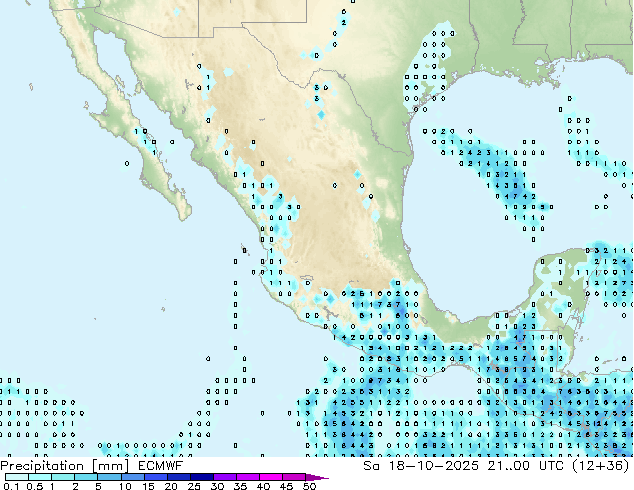Image resolution: width=634 pixels, height=490 pixels.
Task: Click the "21..00 UTC" time text
Action: tap(525, 466)
